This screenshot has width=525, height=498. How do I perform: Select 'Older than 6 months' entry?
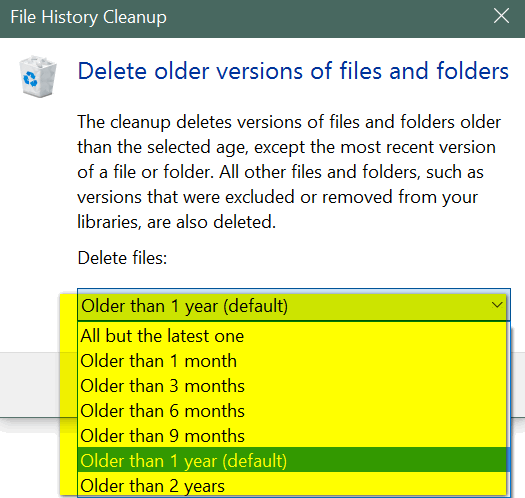coord(293,411)
